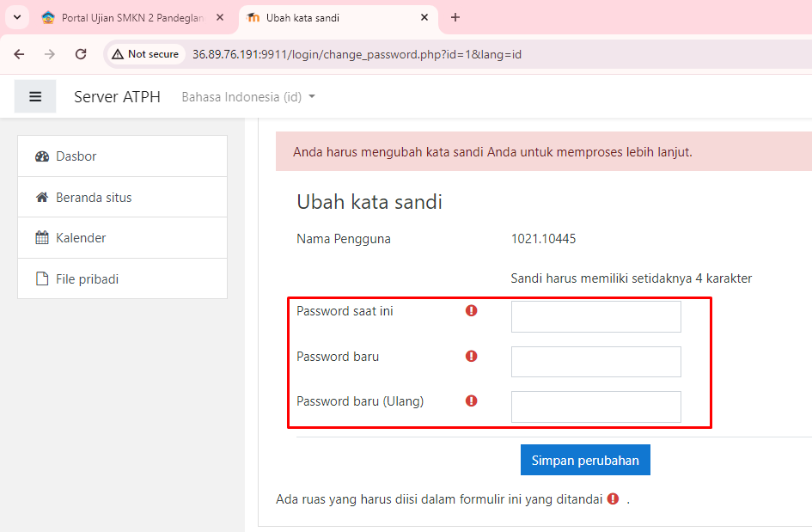812x532 pixels.
Task: Click required icon next to Password saat ini
Action: [471, 311]
